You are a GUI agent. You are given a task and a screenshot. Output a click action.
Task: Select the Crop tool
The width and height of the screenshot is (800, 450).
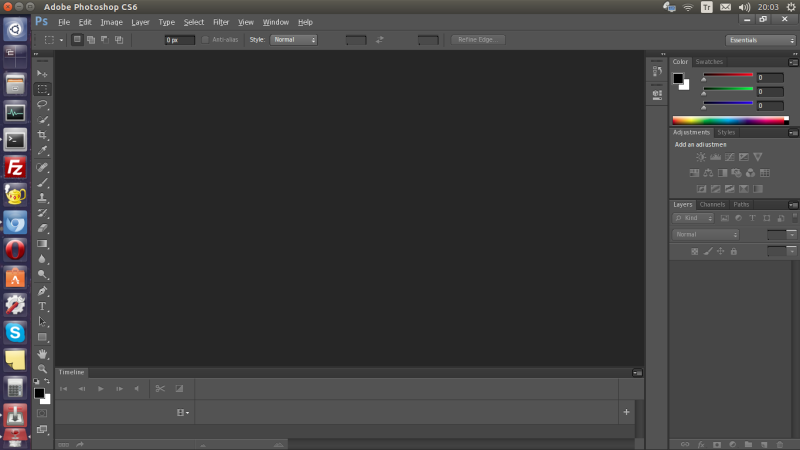point(43,135)
